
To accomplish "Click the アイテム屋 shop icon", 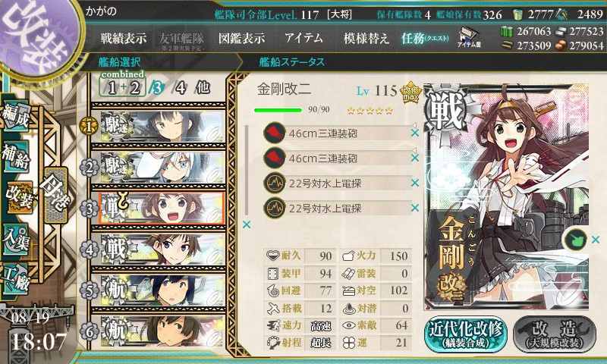I will tap(468, 37).
